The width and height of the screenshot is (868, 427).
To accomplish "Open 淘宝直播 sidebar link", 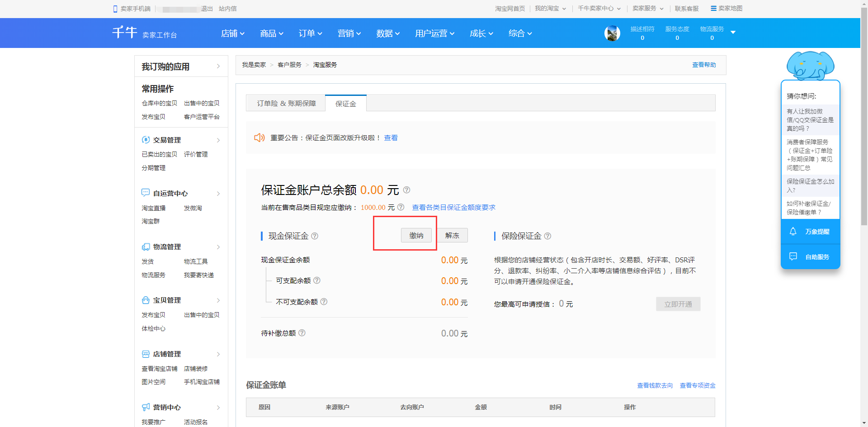I will tap(153, 208).
